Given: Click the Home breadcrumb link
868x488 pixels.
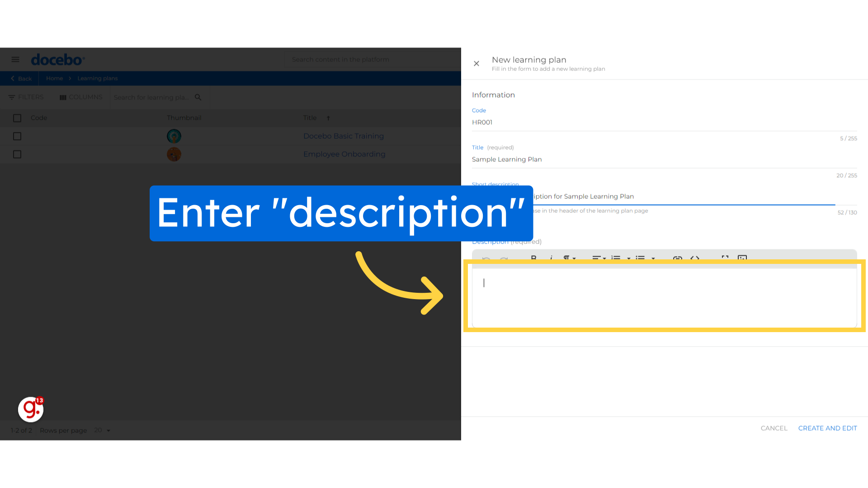Looking at the screenshot, I should pyautogui.click(x=54, y=79).
